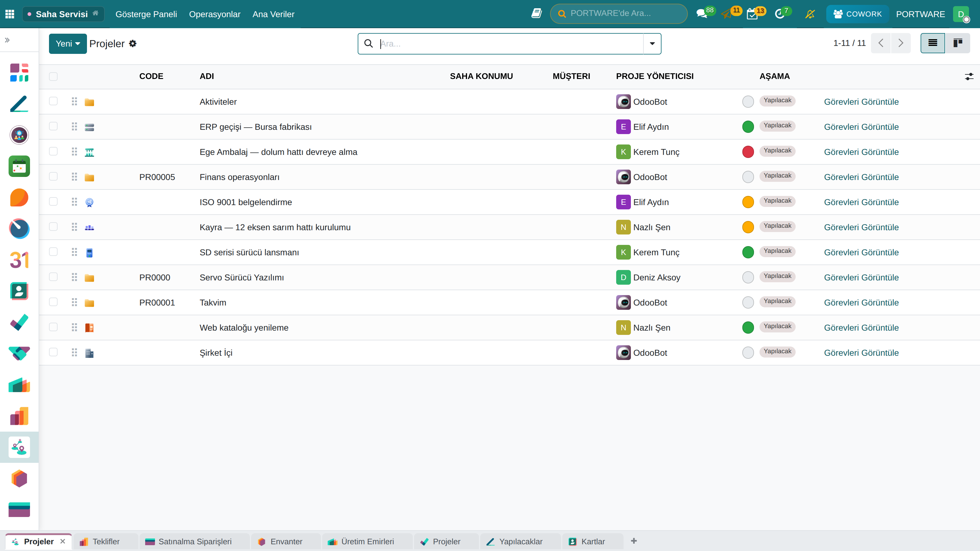The image size is (980, 551).
Task: Open the Projeler settings gear icon
Action: (133, 43)
